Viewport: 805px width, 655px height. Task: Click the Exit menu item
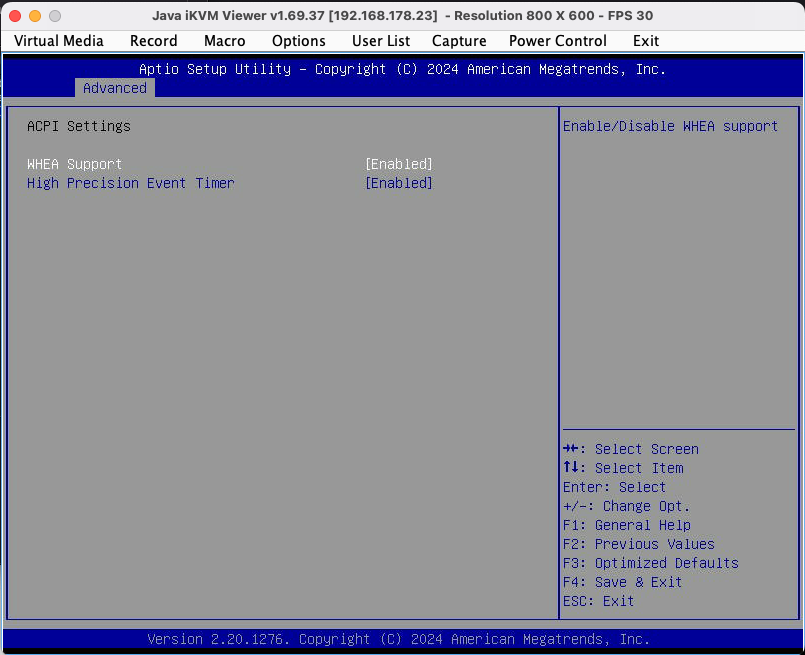pos(646,41)
